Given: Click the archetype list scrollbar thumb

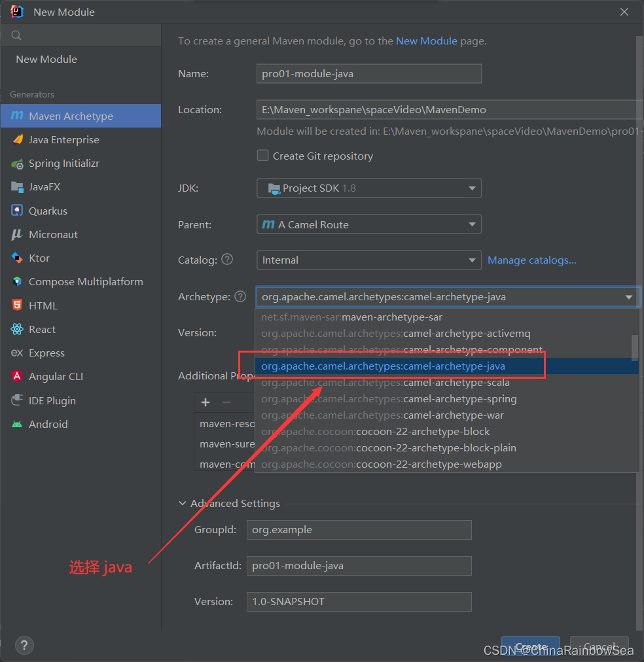Looking at the screenshot, I should (635, 348).
